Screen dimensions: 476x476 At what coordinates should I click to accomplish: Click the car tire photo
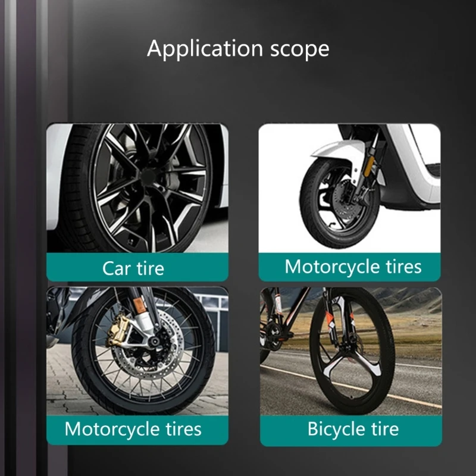tap(137, 188)
